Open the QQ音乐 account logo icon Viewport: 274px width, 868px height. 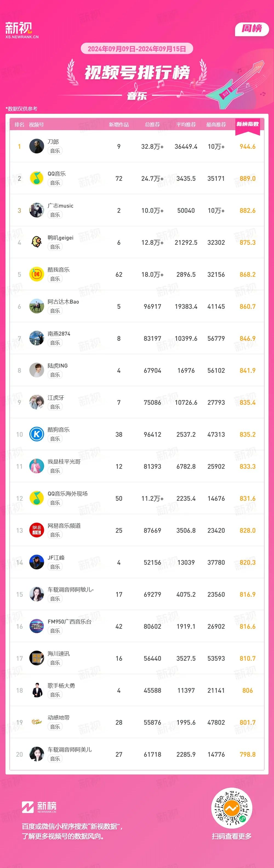pos(36,178)
